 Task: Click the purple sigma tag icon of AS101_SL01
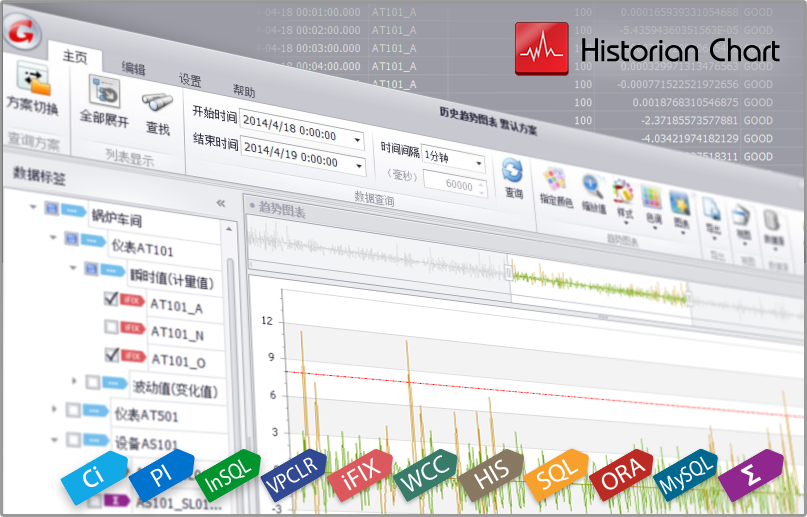click(x=116, y=500)
